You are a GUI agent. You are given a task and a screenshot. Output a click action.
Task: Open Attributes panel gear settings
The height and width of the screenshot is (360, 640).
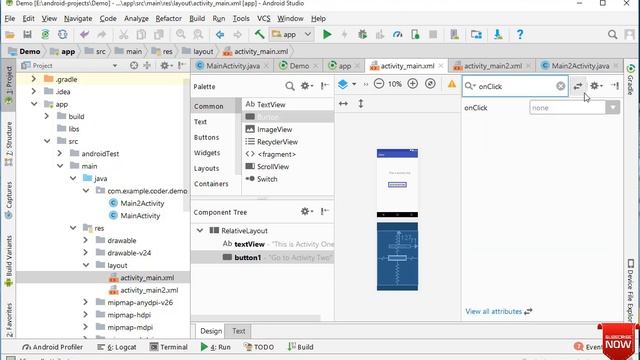596,86
